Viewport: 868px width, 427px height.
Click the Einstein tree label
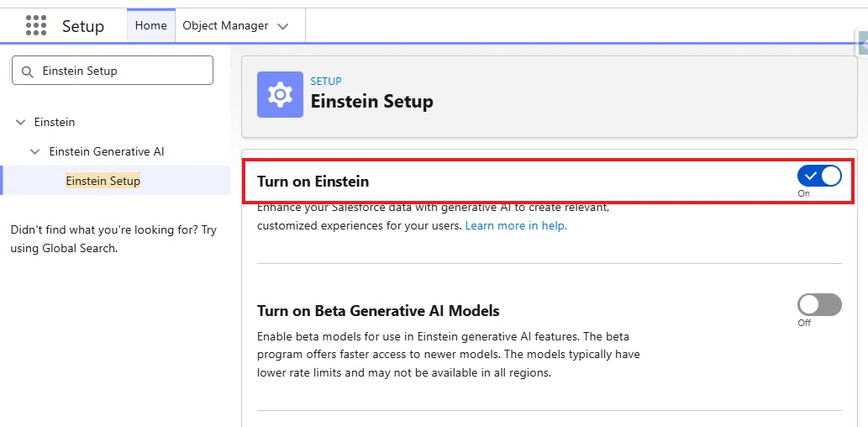tap(55, 122)
